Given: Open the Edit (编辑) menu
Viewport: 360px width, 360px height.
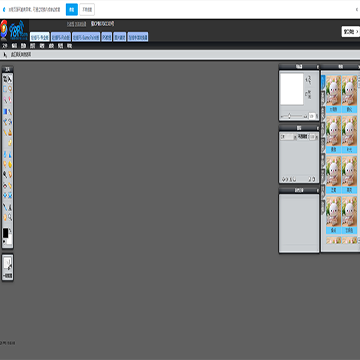Looking at the screenshot, I should tap(14, 46).
